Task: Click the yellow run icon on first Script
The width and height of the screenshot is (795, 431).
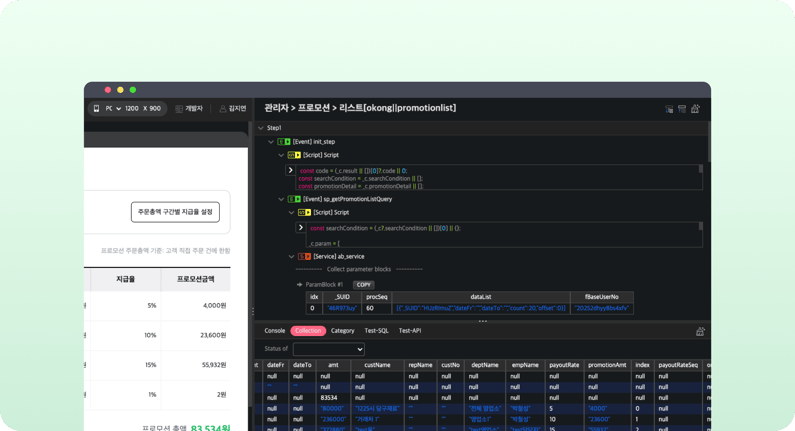Action: (x=297, y=155)
